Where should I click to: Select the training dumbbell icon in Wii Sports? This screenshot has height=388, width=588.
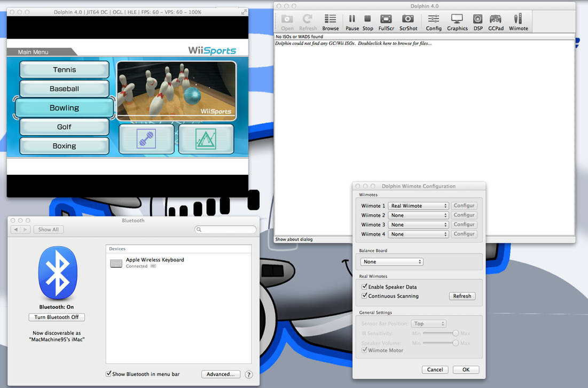(x=146, y=139)
